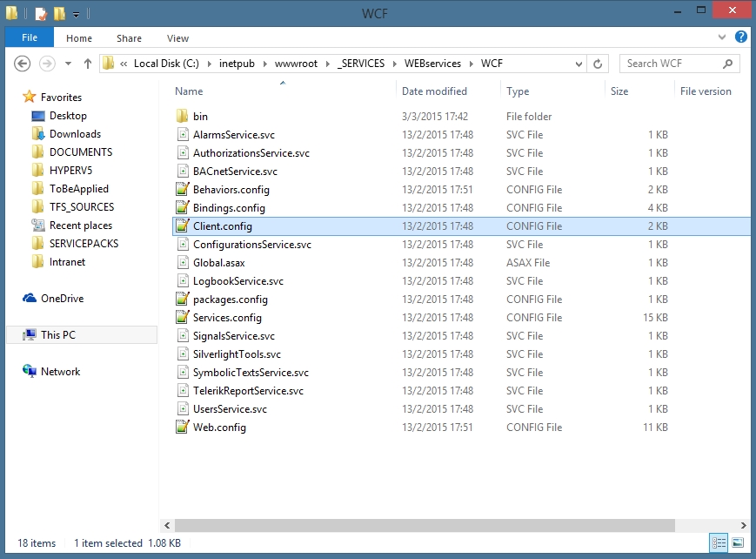Switch to the View tab

[x=177, y=37]
